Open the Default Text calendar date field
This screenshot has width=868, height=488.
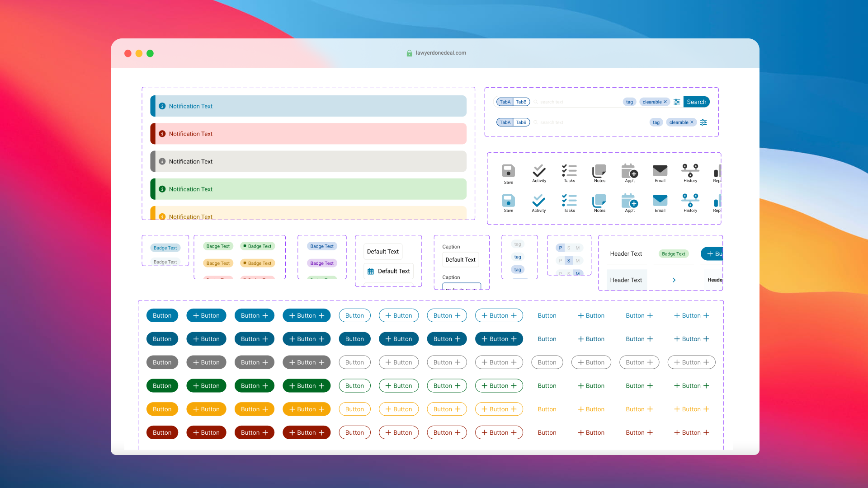pos(389,271)
